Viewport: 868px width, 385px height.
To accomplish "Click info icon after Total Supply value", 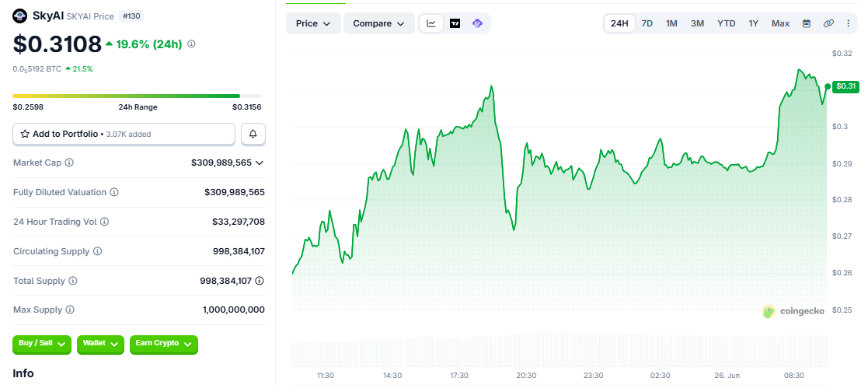I will (260, 281).
